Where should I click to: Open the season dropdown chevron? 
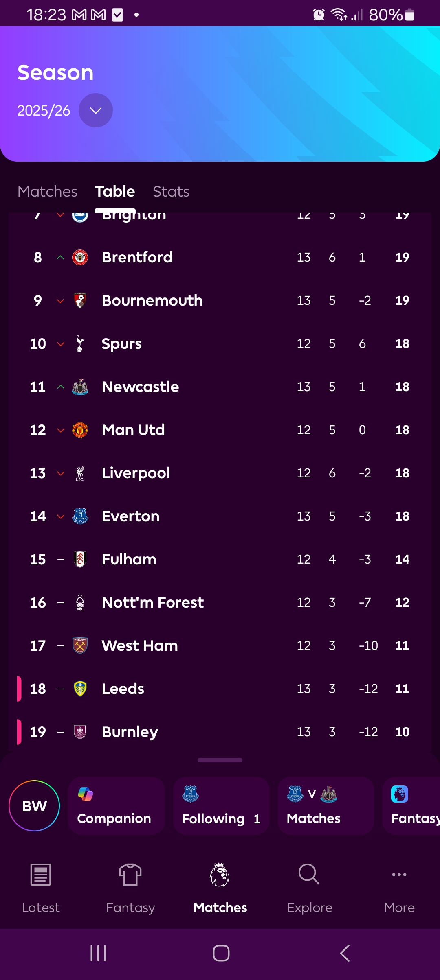click(x=95, y=110)
